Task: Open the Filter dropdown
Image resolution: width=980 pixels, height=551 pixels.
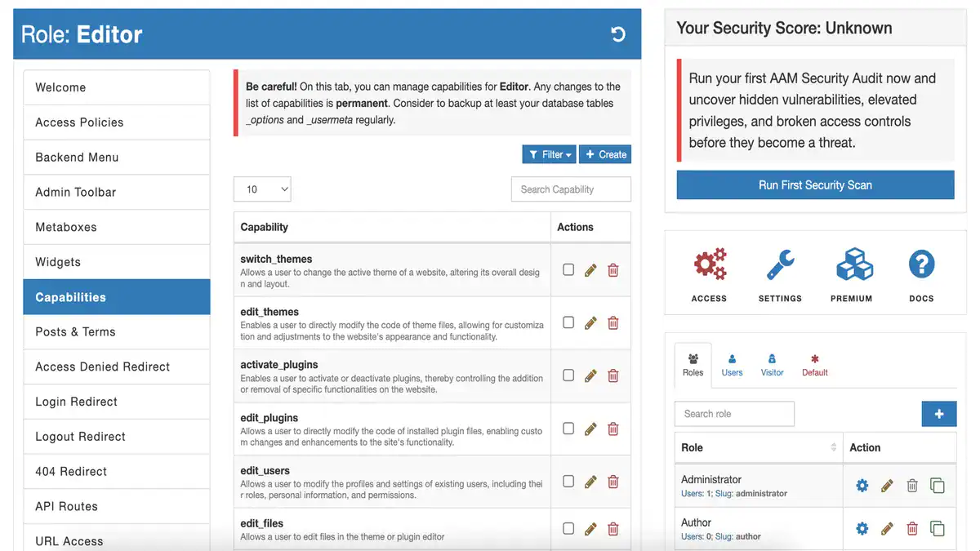Action: coord(550,154)
